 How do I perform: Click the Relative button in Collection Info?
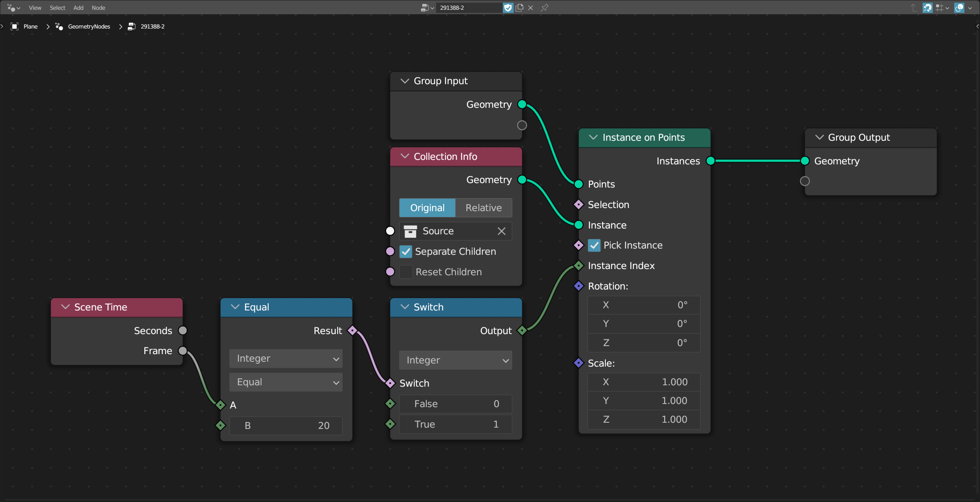coord(482,208)
